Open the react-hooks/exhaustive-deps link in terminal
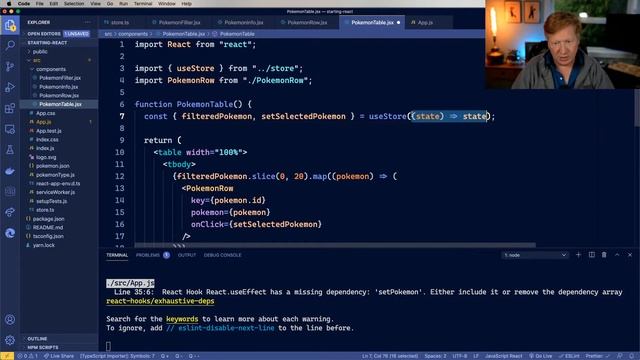This screenshot has width=640, height=360. (160, 301)
